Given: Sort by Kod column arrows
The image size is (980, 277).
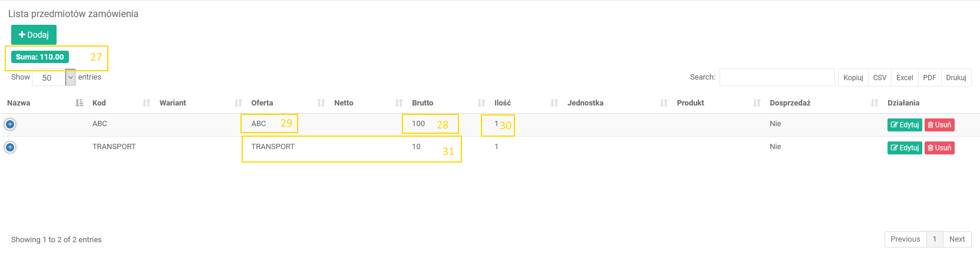Looking at the screenshot, I should pyautogui.click(x=147, y=103).
